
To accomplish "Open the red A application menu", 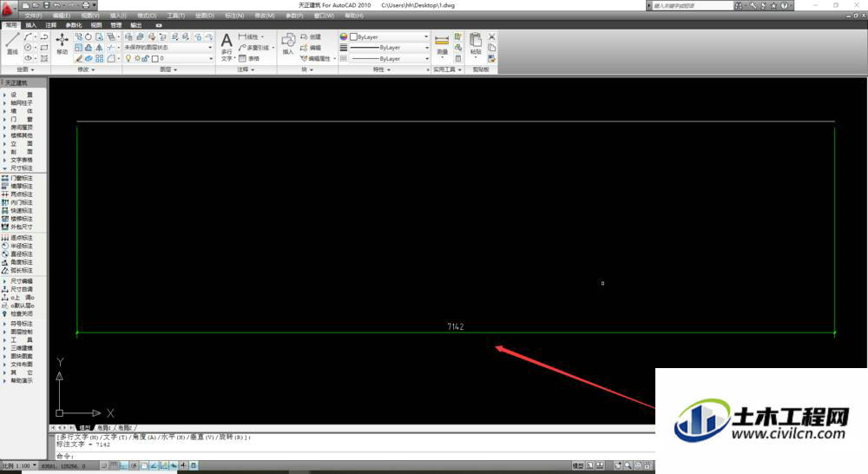I will point(9,9).
